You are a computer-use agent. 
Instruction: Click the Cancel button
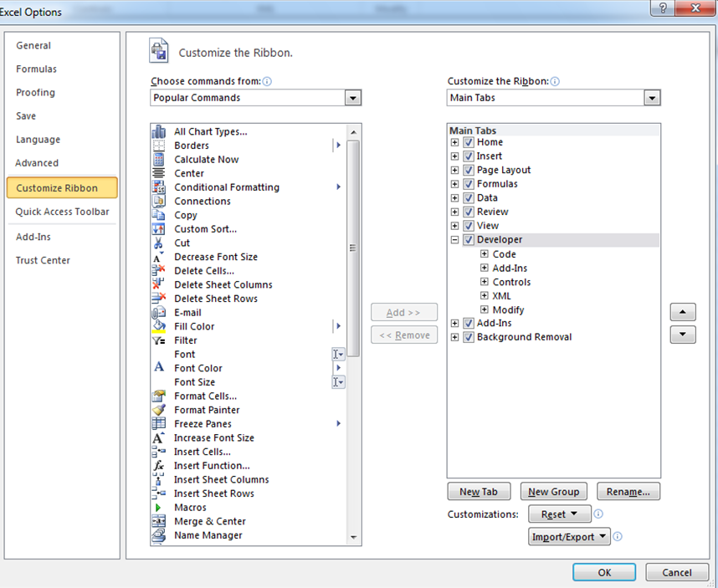tap(677, 572)
